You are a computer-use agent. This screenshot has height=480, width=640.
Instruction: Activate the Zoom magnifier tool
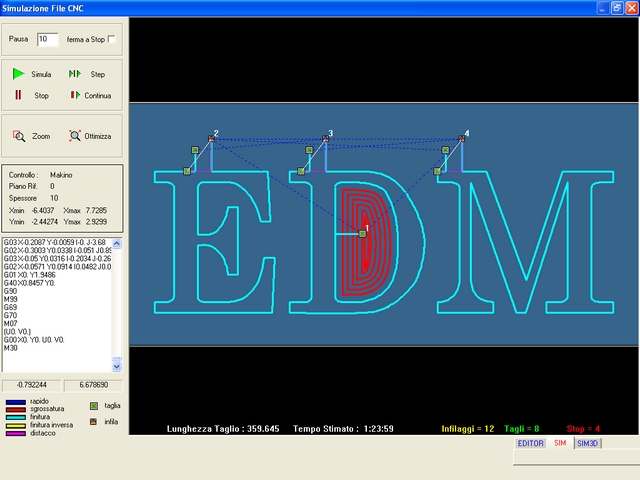tap(19, 136)
